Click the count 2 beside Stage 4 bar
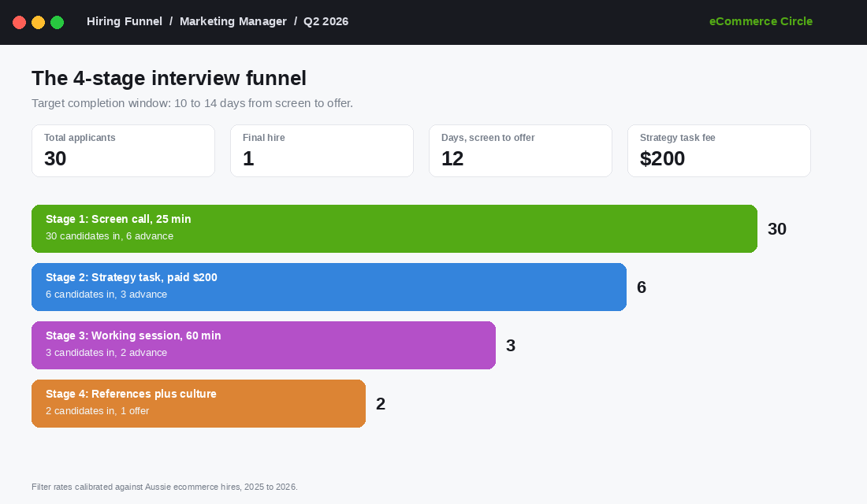Image resolution: width=867 pixels, height=504 pixels. click(x=381, y=403)
